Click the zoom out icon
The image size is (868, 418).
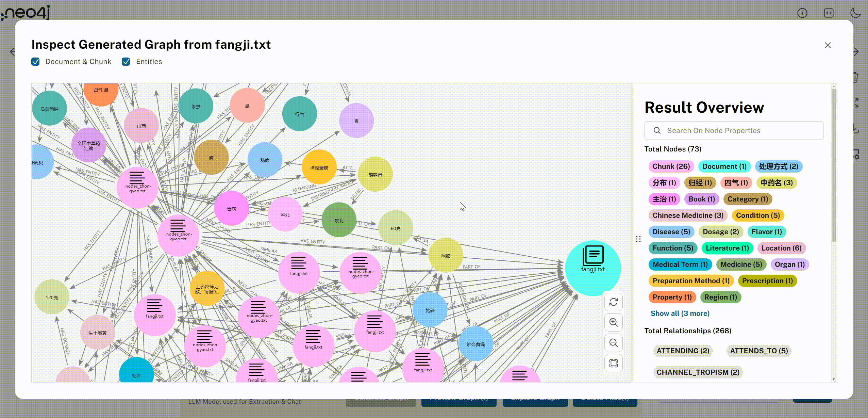pyautogui.click(x=613, y=343)
